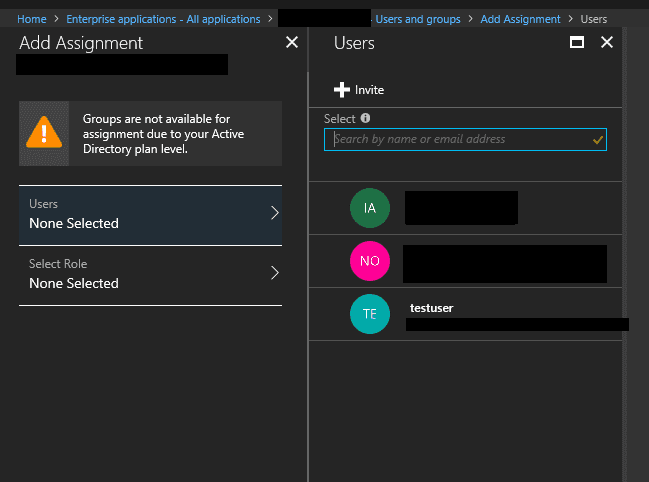Select the pink NO user avatar
The width and height of the screenshot is (649, 482).
pos(369,262)
